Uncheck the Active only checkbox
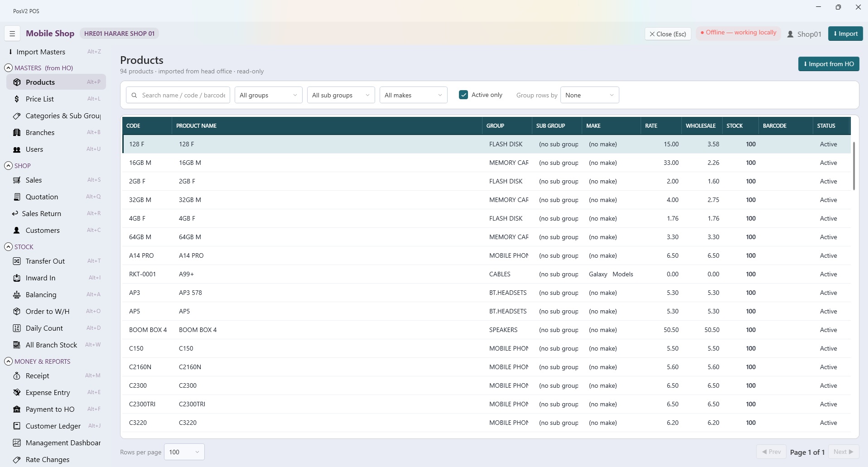868x467 pixels. (x=463, y=95)
